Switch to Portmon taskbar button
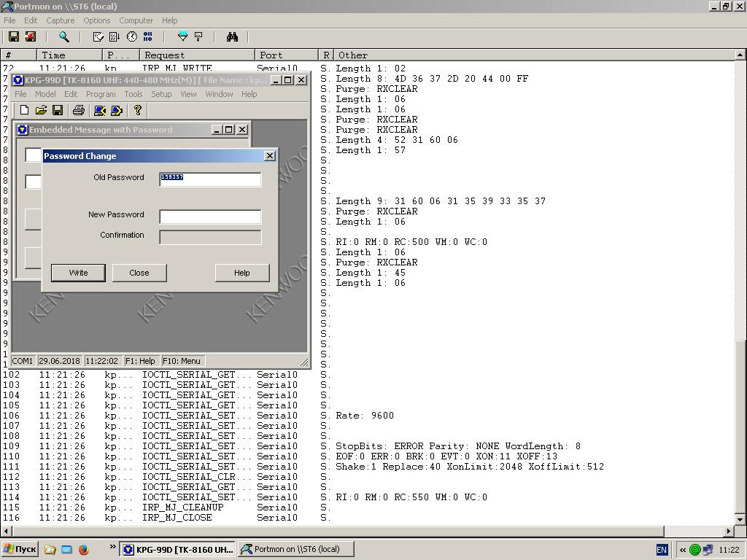747x560 pixels. (296, 550)
